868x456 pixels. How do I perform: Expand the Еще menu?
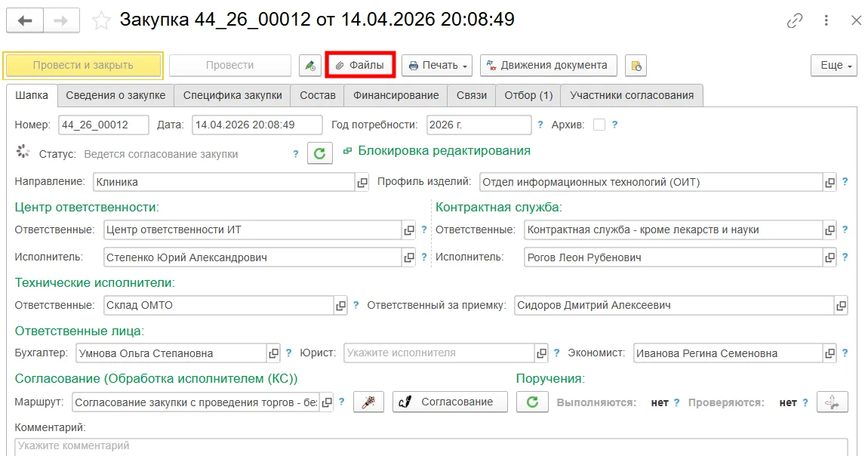click(x=834, y=65)
